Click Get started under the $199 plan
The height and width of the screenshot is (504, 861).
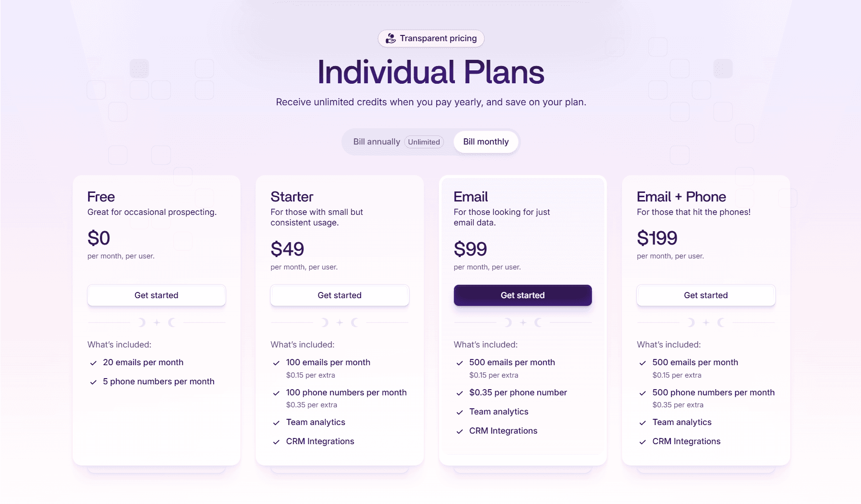705,295
